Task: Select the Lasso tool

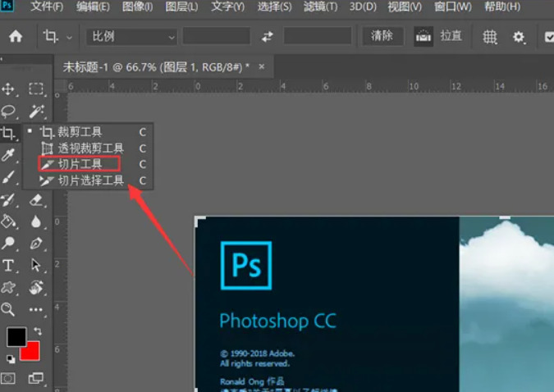Action: (7, 112)
